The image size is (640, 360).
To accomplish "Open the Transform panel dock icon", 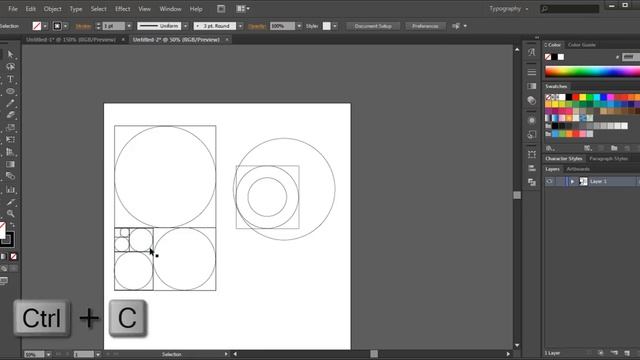I will 531,154.
